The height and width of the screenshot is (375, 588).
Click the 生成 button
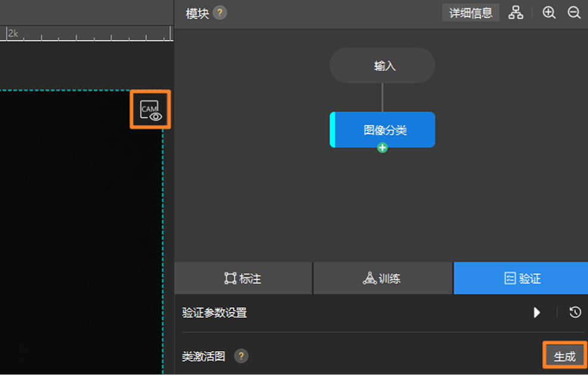[565, 356]
